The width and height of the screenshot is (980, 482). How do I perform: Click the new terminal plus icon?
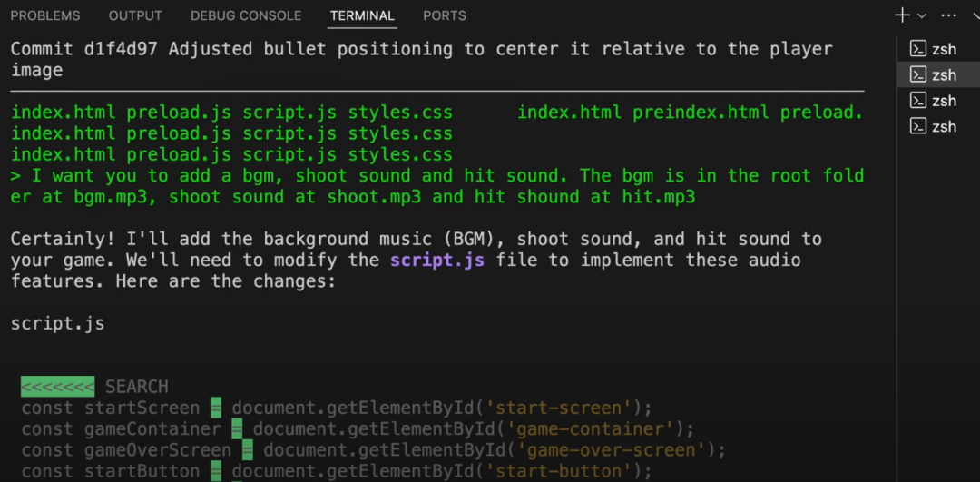coord(902,15)
